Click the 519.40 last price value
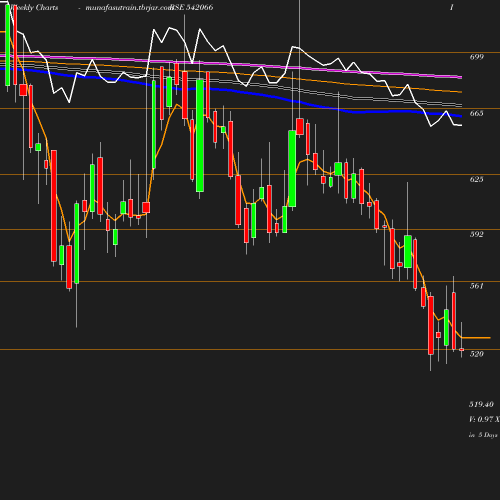The image size is (500, 500). (481, 404)
